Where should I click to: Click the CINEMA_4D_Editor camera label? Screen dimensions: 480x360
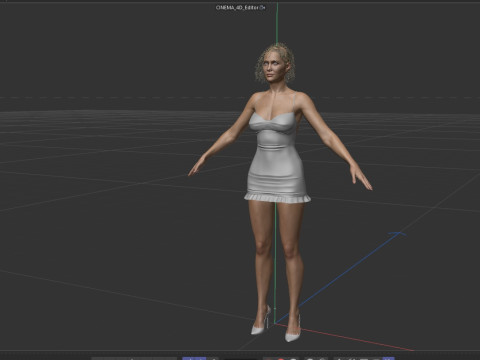click(237, 7)
